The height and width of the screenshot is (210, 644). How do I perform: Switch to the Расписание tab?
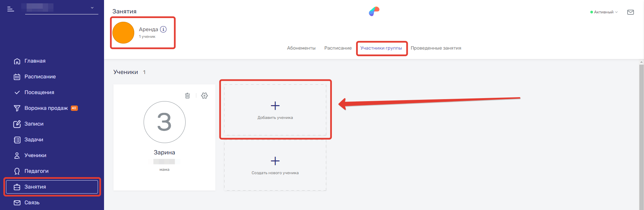(338, 48)
